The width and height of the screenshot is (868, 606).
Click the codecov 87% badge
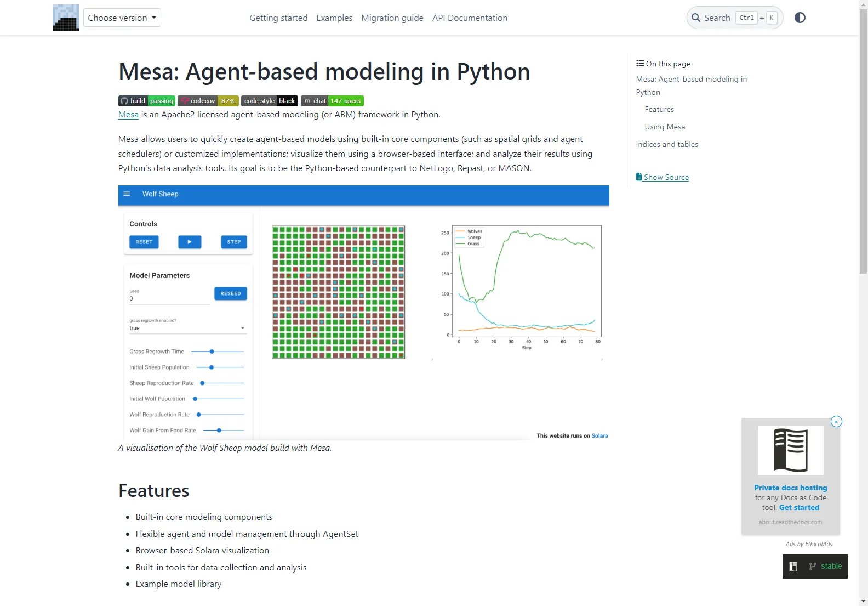[208, 101]
